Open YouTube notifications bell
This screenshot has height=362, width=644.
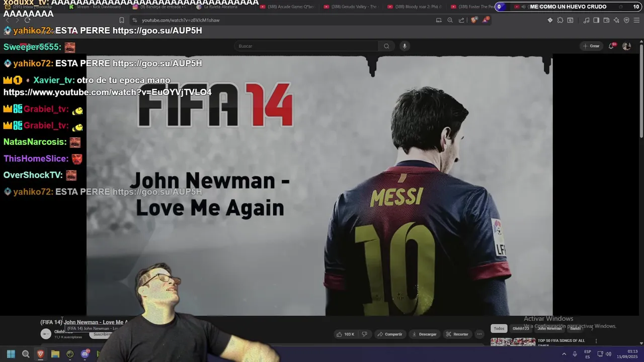point(612,46)
